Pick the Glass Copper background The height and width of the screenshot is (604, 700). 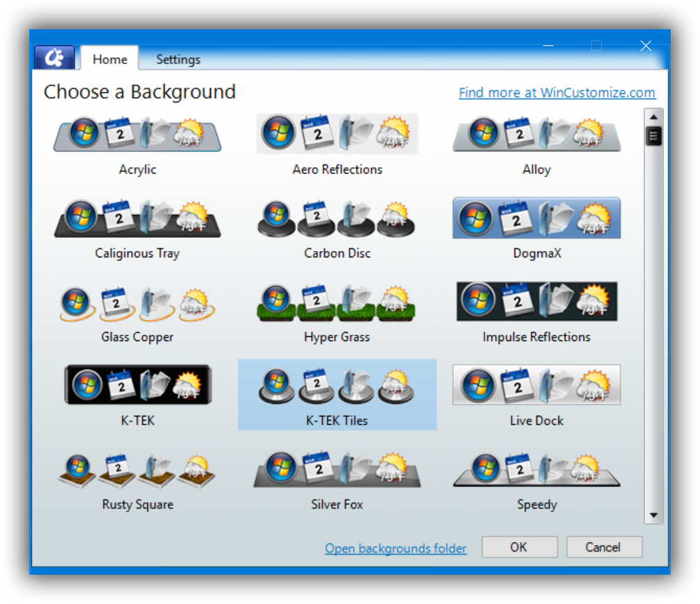[x=137, y=302]
